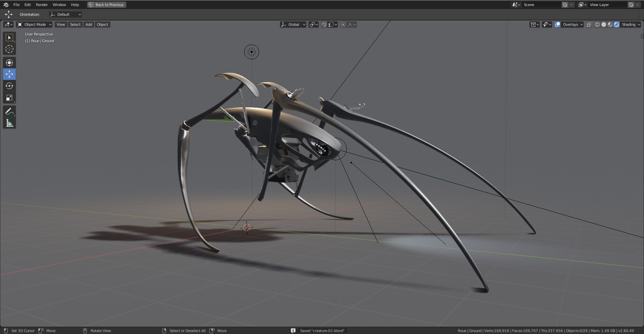Toggle proportional editing
Screen dimensions: 644x334
[x=343, y=24]
